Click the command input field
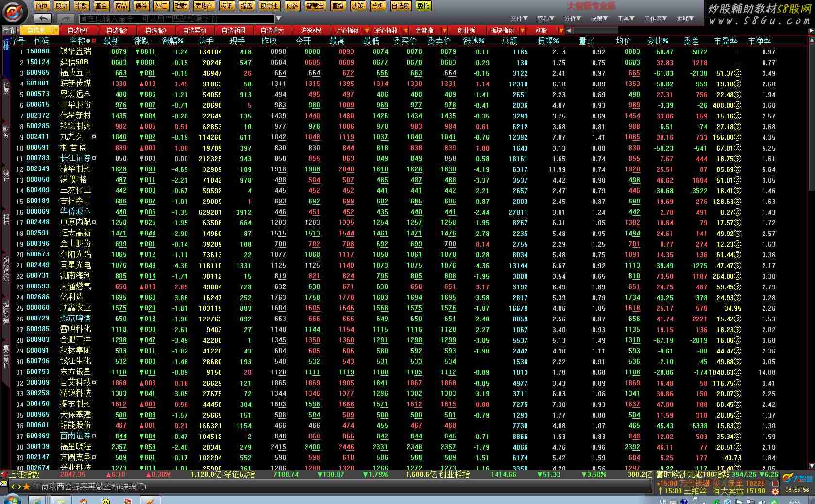This screenshot has height=504, width=815. 177,18
